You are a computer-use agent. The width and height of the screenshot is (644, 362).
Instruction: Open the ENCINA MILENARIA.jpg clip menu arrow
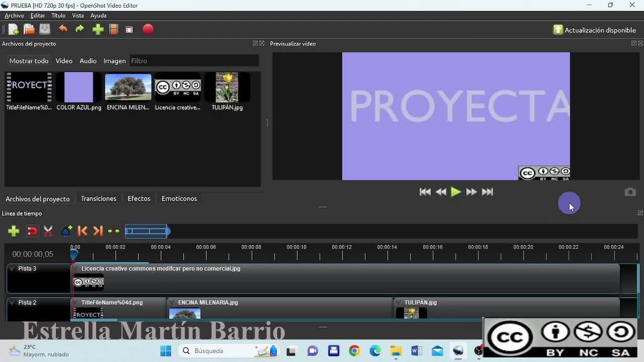tap(173, 303)
